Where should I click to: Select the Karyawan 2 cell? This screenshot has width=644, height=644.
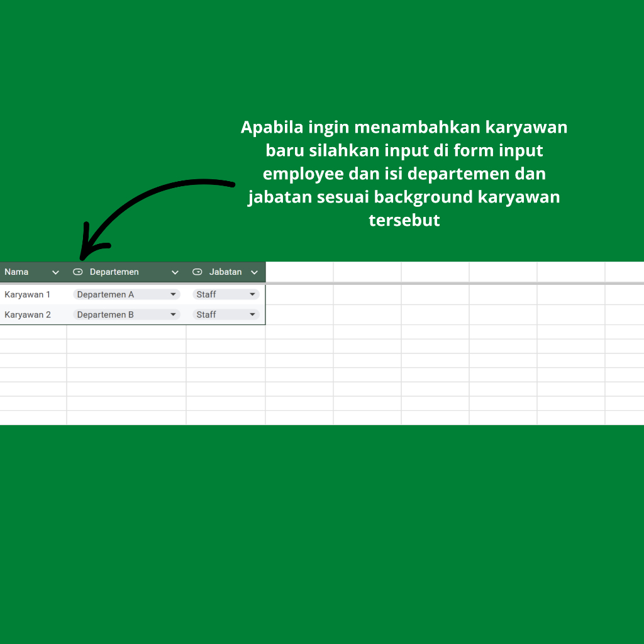pos(33,314)
